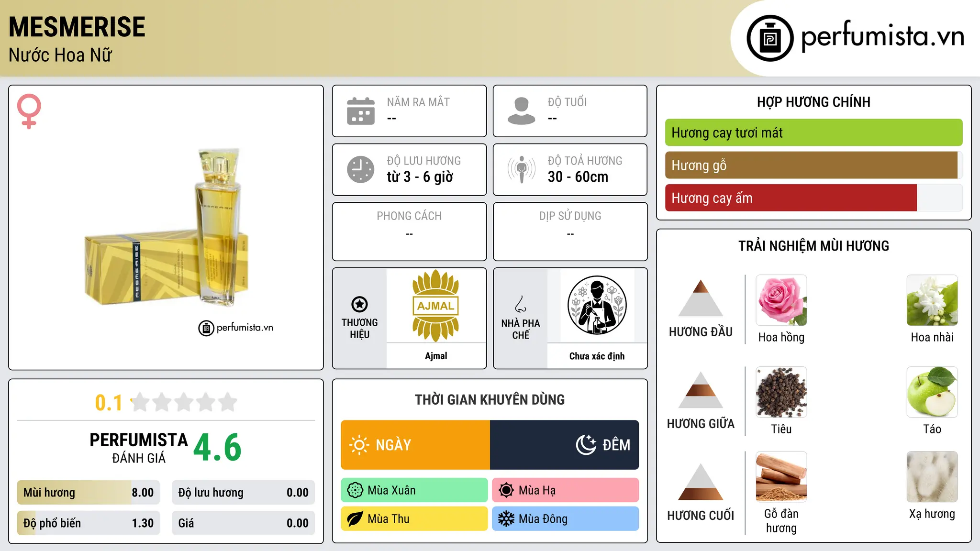Click the Ajmal brand name link
This screenshot has height=551, width=980.
(x=436, y=356)
